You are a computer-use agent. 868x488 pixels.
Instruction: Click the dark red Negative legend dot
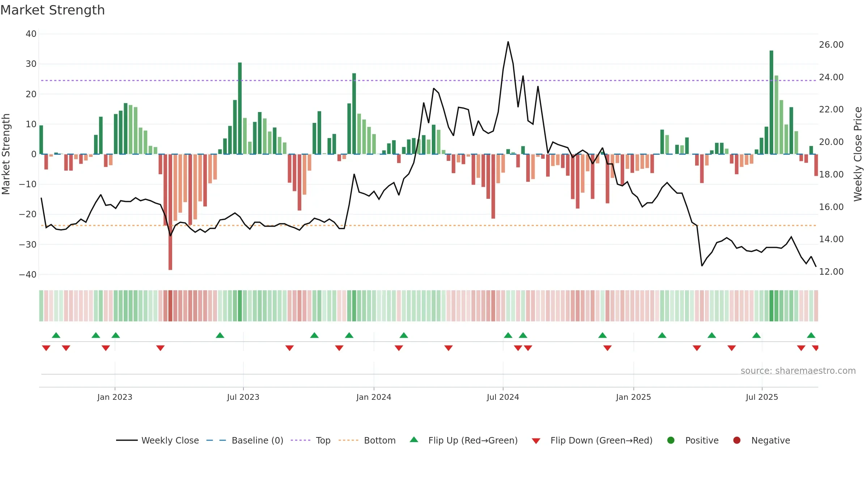[x=737, y=440]
